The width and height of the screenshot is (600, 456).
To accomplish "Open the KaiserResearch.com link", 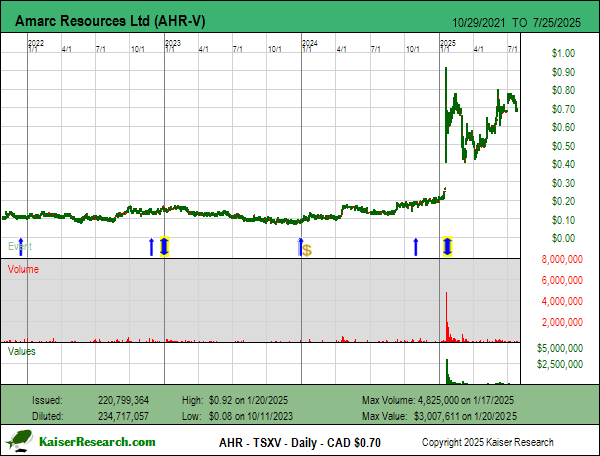I will click(x=97, y=442).
